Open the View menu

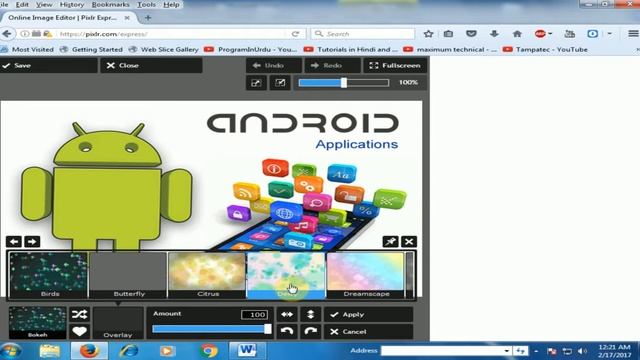click(44, 4)
